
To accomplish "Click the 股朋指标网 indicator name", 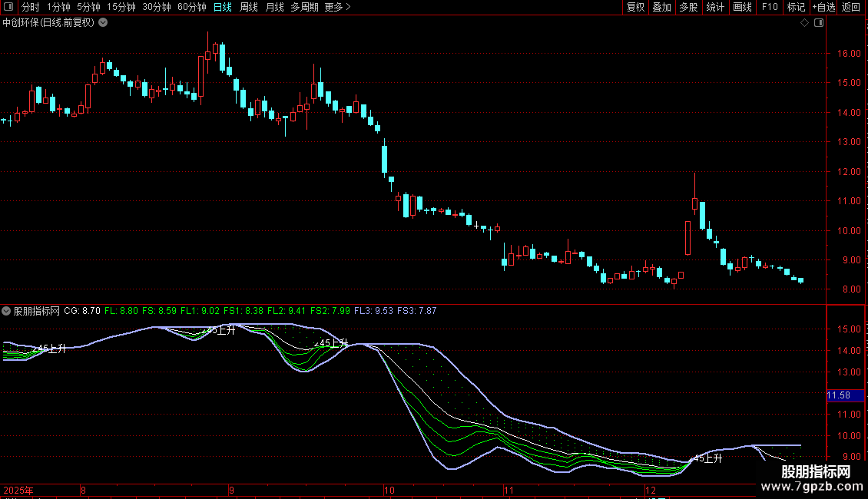I will click(37, 311).
